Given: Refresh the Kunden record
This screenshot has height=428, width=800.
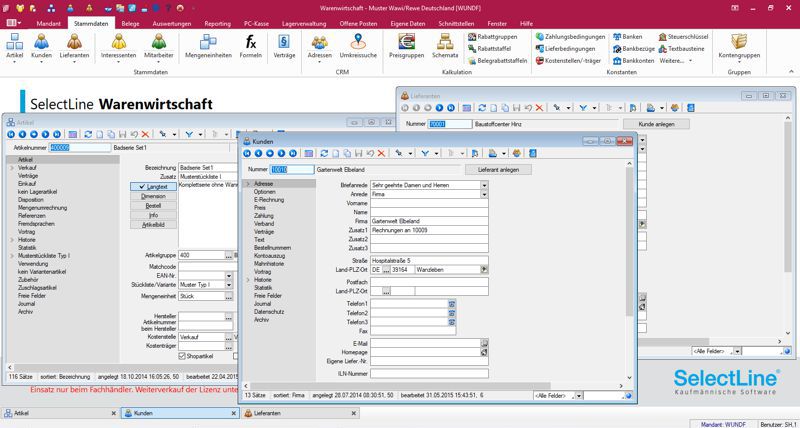Looking at the screenshot, I should (x=324, y=153).
